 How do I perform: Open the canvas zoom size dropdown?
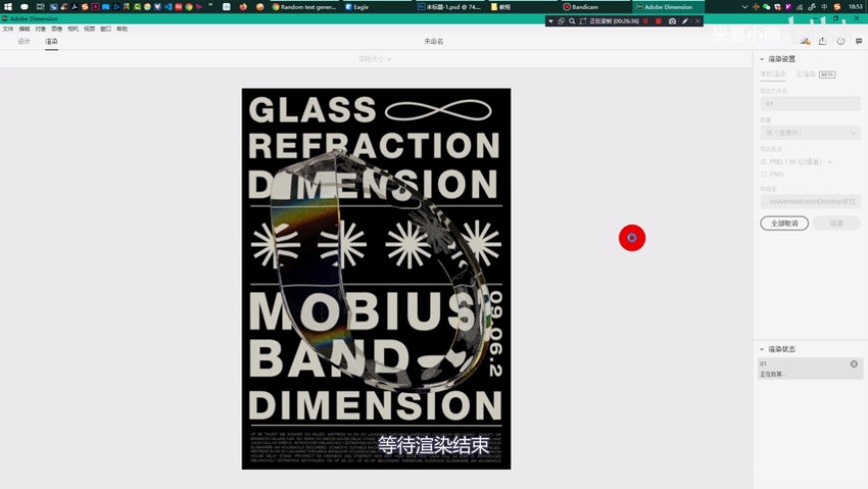375,59
